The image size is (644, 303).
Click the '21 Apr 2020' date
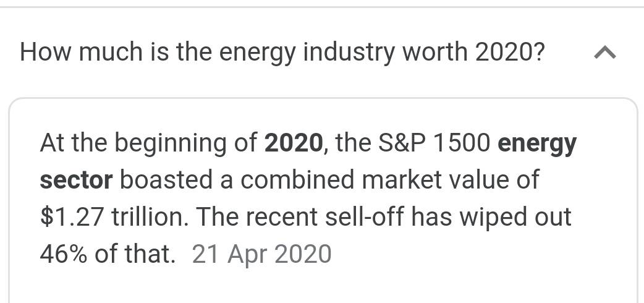coord(262,254)
